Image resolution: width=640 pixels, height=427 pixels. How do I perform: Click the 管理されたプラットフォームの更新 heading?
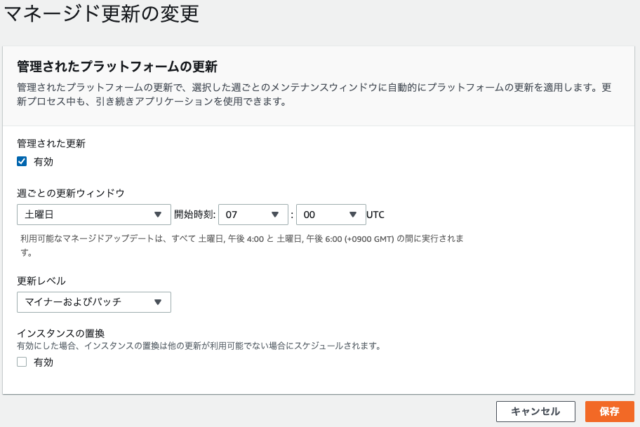click(117, 67)
